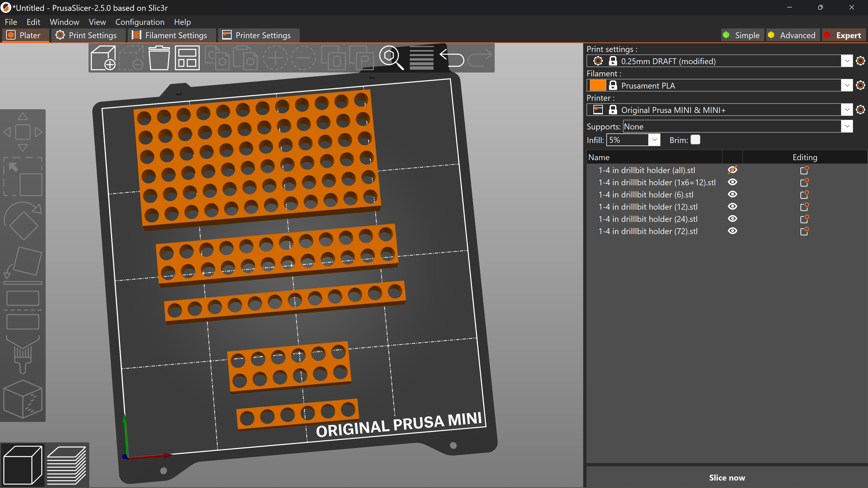This screenshot has height=488, width=868.
Task: Open the Help menu
Action: point(182,22)
